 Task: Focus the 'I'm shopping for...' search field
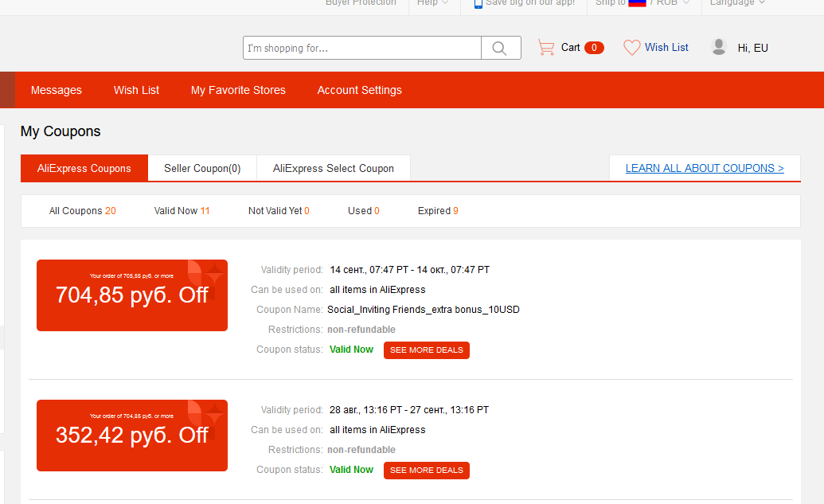(x=362, y=49)
